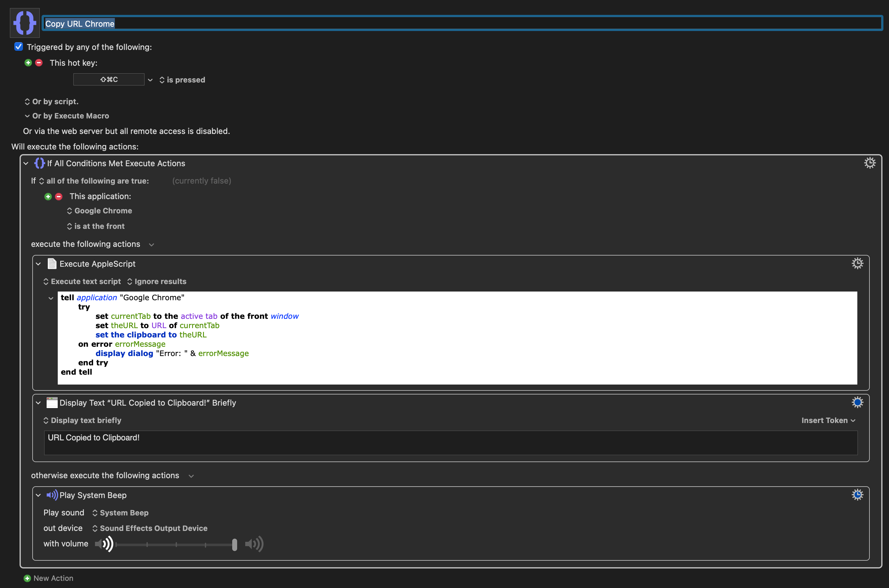Open the hot key dropdown arrow
The width and height of the screenshot is (889, 588).
[150, 80]
